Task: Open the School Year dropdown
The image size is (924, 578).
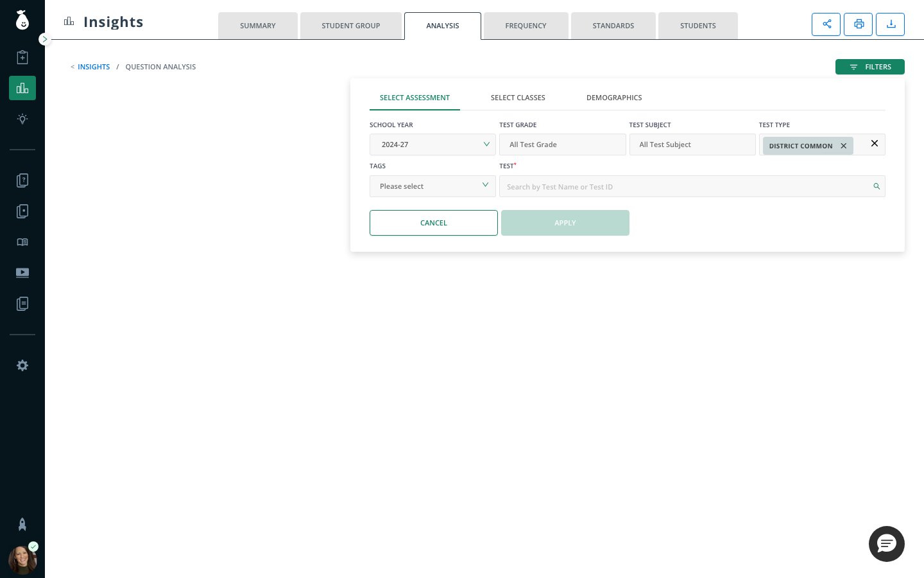Action: [x=432, y=144]
